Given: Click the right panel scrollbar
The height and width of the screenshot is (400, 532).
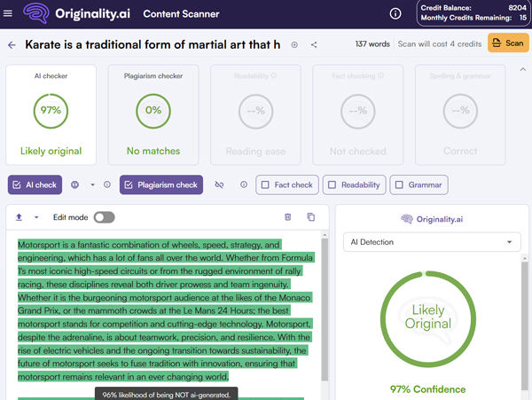Looking at the screenshot, I should tap(525, 325).
